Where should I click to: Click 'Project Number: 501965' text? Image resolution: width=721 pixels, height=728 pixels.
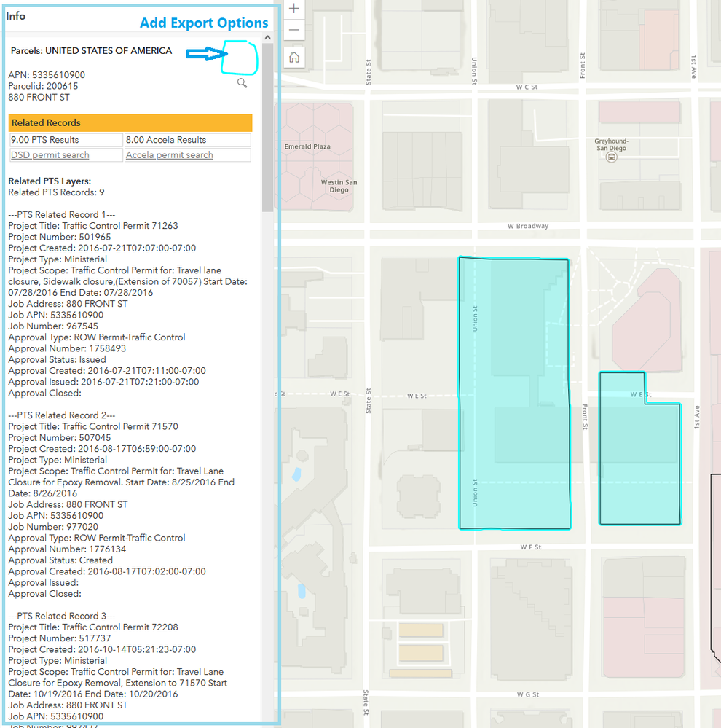tap(60, 237)
